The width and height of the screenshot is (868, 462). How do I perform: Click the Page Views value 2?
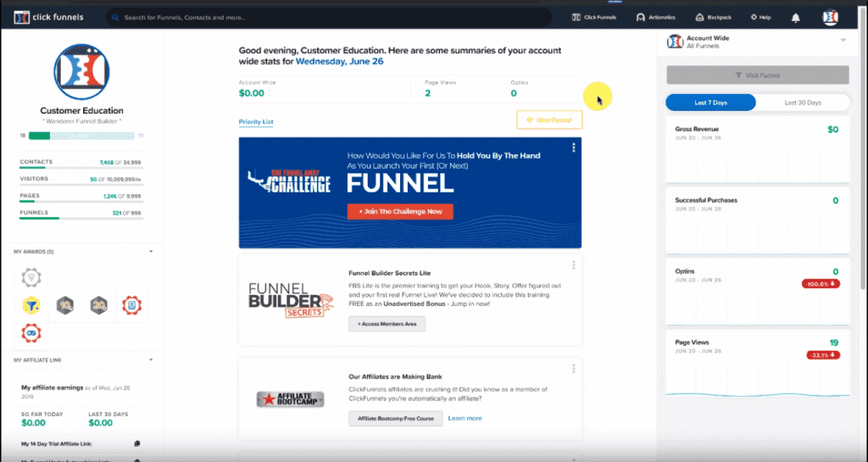[427, 93]
